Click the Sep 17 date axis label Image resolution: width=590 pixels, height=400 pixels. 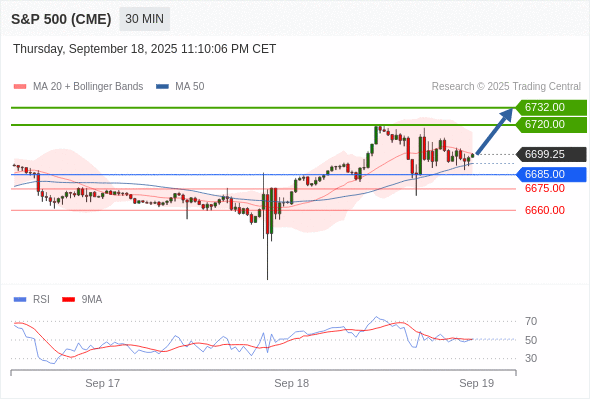[x=103, y=383]
